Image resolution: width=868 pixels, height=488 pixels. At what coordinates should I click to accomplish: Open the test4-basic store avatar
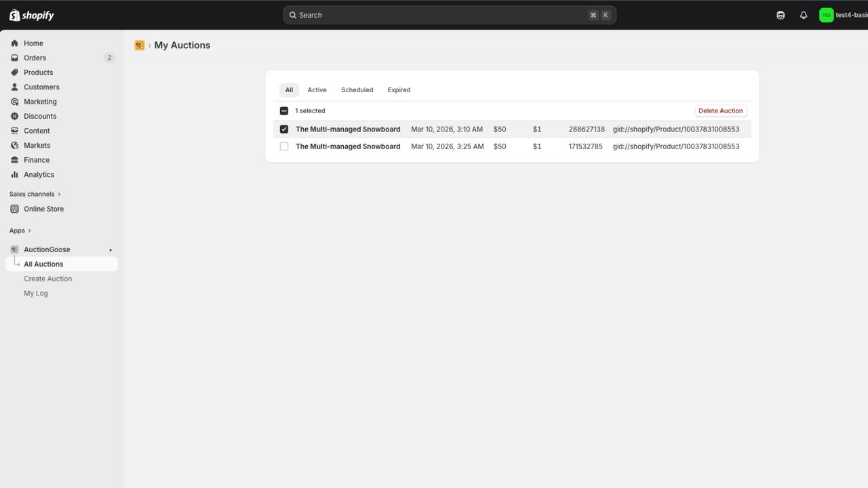(826, 15)
